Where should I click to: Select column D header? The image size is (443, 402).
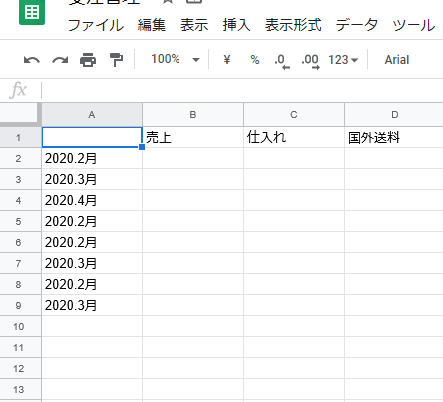[x=394, y=115]
